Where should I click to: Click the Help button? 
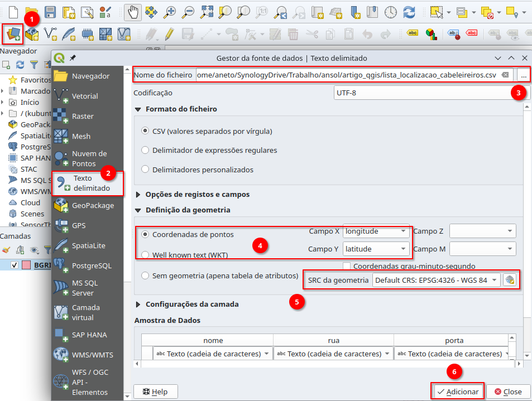155,392
